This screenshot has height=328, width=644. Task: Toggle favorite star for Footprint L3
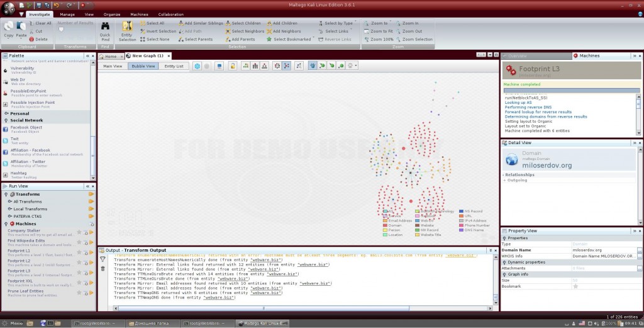click(79, 273)
